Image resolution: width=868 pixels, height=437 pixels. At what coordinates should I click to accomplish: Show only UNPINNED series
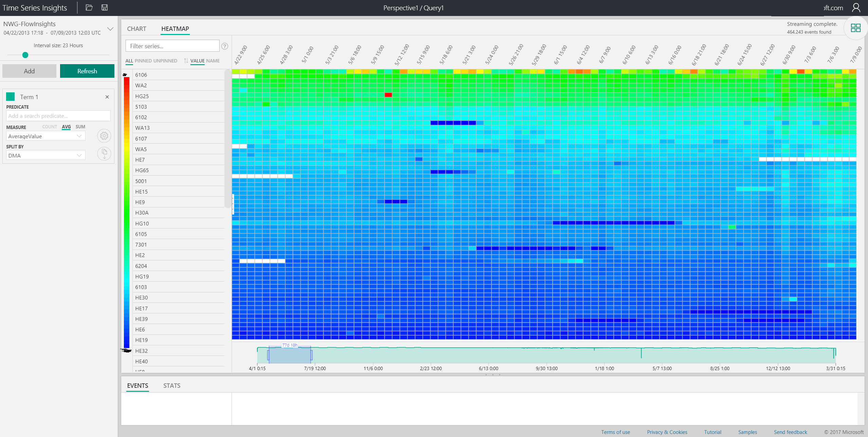165,61
